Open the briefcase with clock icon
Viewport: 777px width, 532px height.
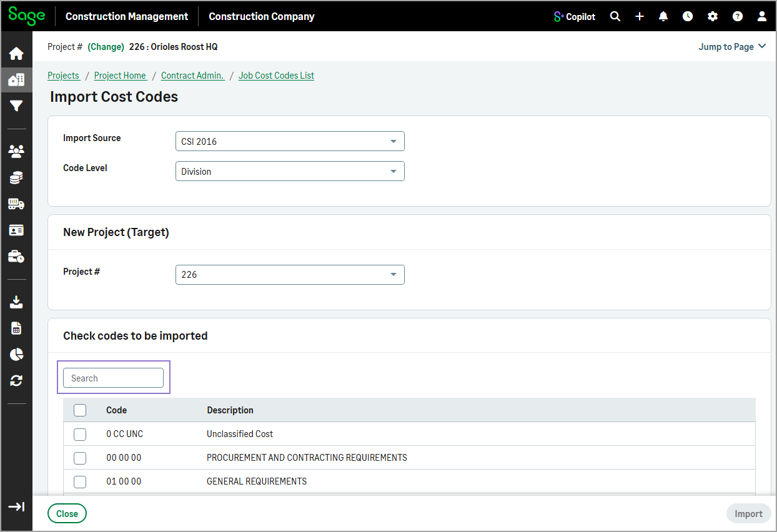[x=16, y=257]
